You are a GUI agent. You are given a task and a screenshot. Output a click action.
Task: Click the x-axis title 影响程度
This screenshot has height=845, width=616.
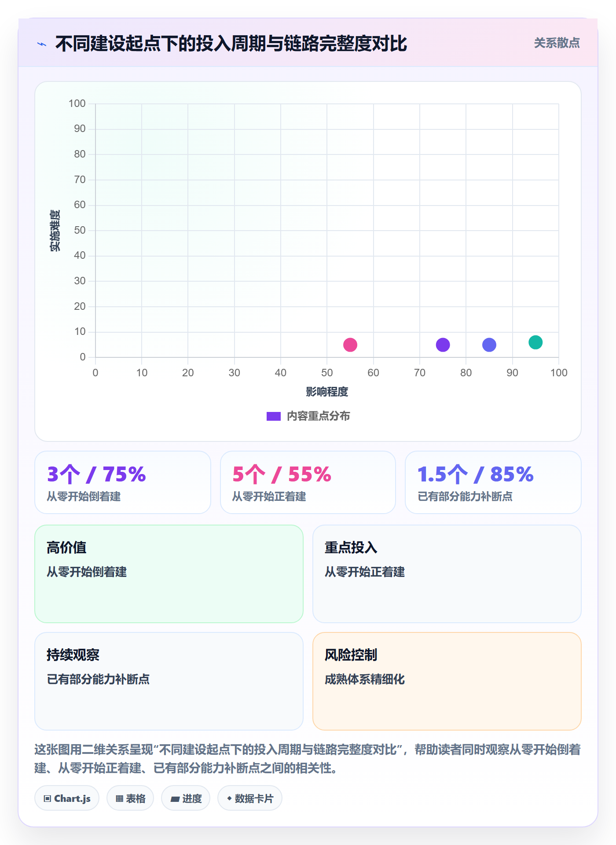[327, 392]
